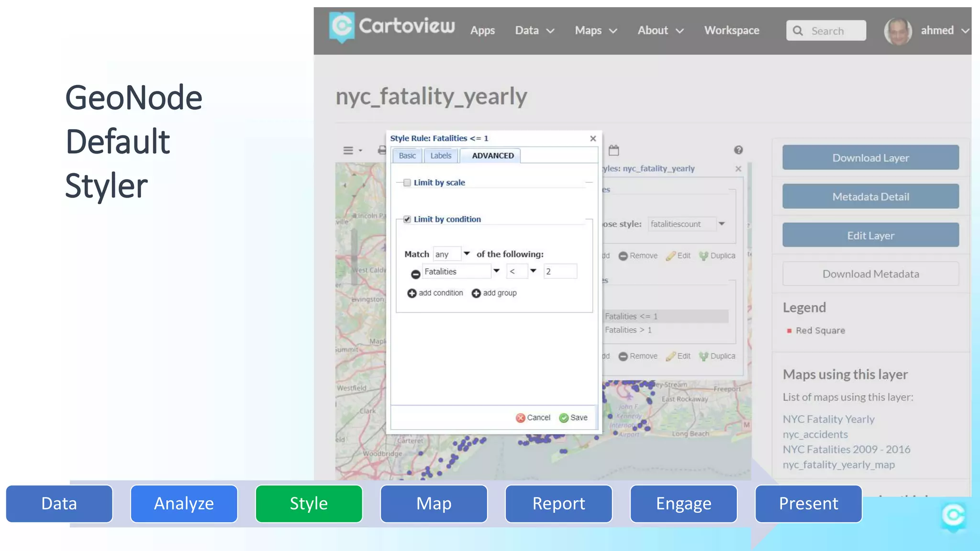Click Duplicate under the Styles section
Screen dimensions: 980x551
point(717,256)
